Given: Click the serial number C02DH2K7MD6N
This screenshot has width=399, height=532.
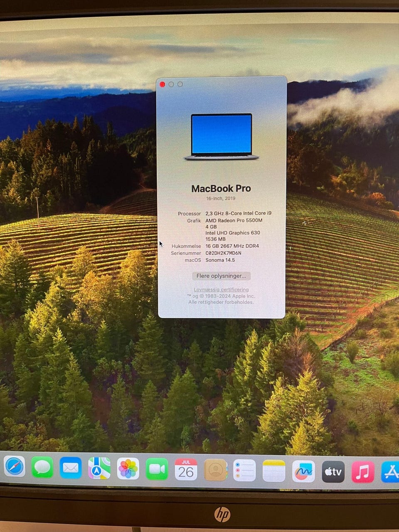Looking at the screenshot, I should tap(223, 253).
